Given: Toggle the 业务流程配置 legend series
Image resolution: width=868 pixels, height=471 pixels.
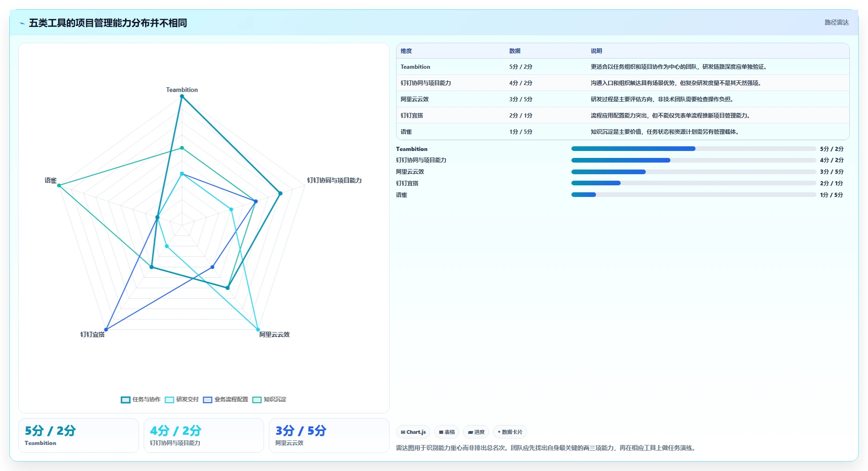Looking at the screenshot, I should [x=225, y=399].
